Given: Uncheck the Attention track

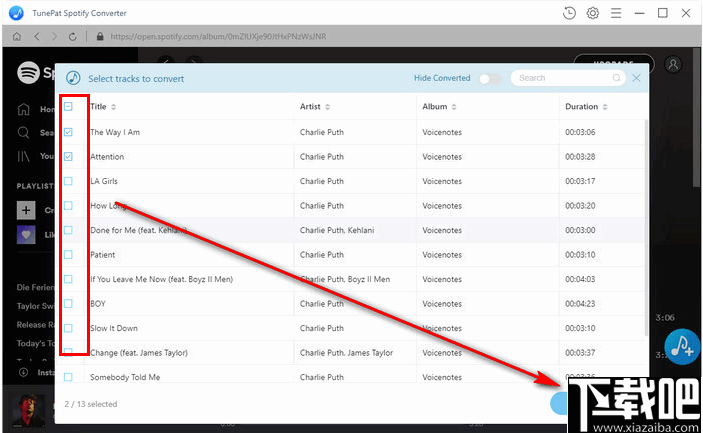Looking at the screenshot, I should (x=68, y=157).
